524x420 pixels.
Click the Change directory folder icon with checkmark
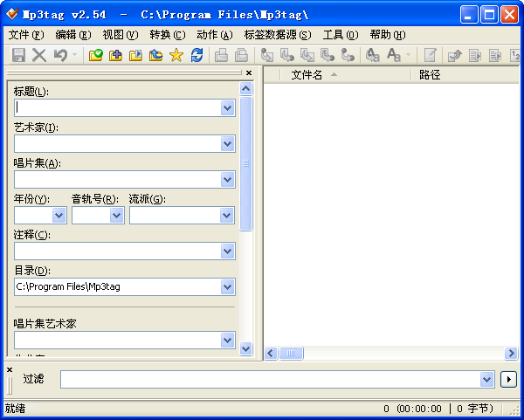[x=95, y=55]
